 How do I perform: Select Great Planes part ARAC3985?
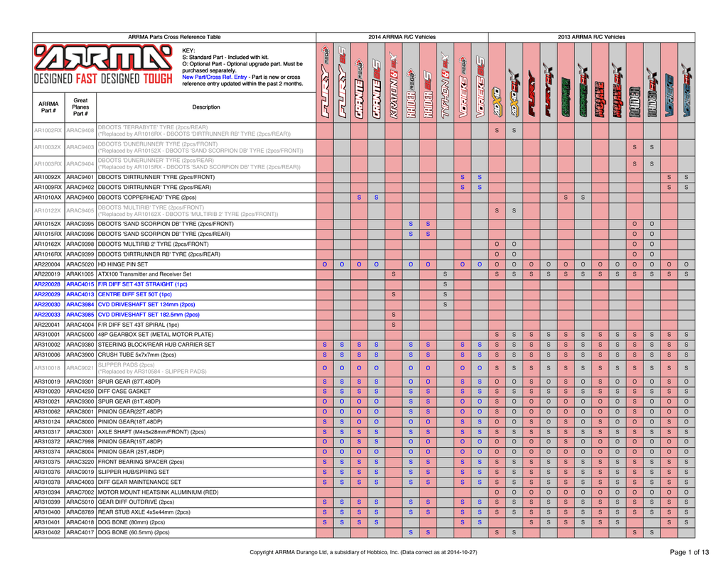tap(80, 315)
